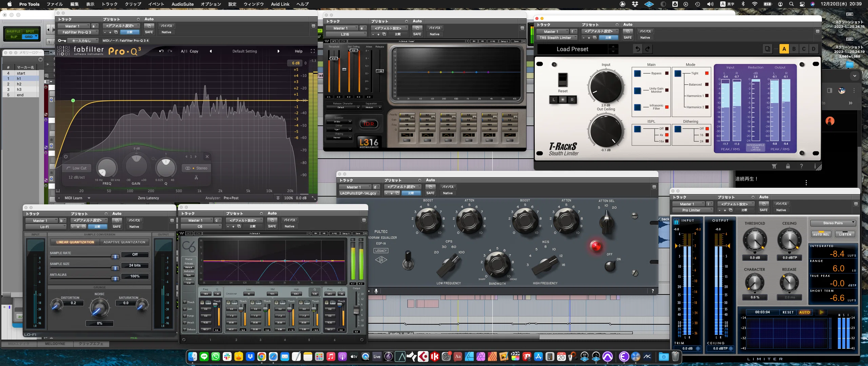This screenshot has height=366, width=868.
Task: Click the Pro Limiter trim link icon
Action: pos(698,348)
